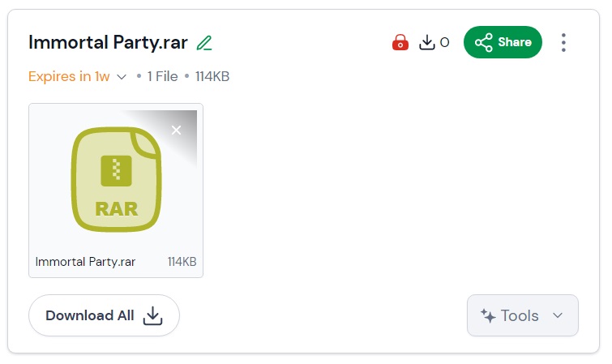Click the green Share button label
This screenshot has width=612, height=364.
(x=515, y=42)
